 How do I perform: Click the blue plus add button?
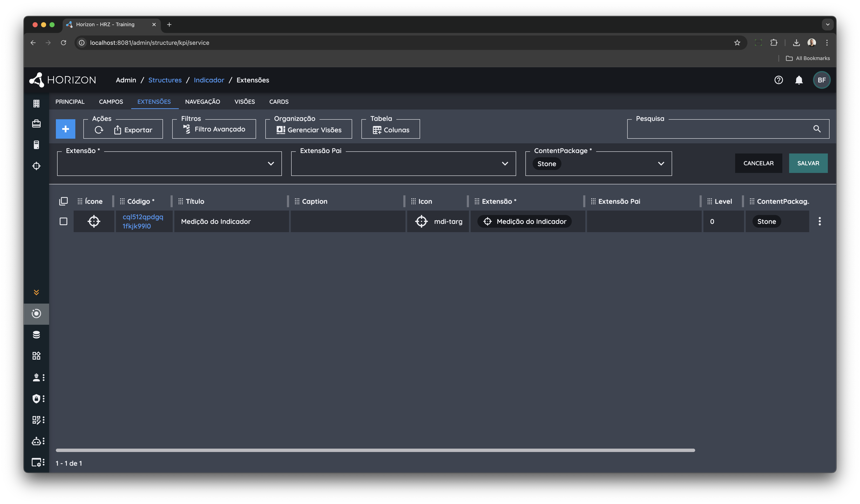click(x=66, y=129)
